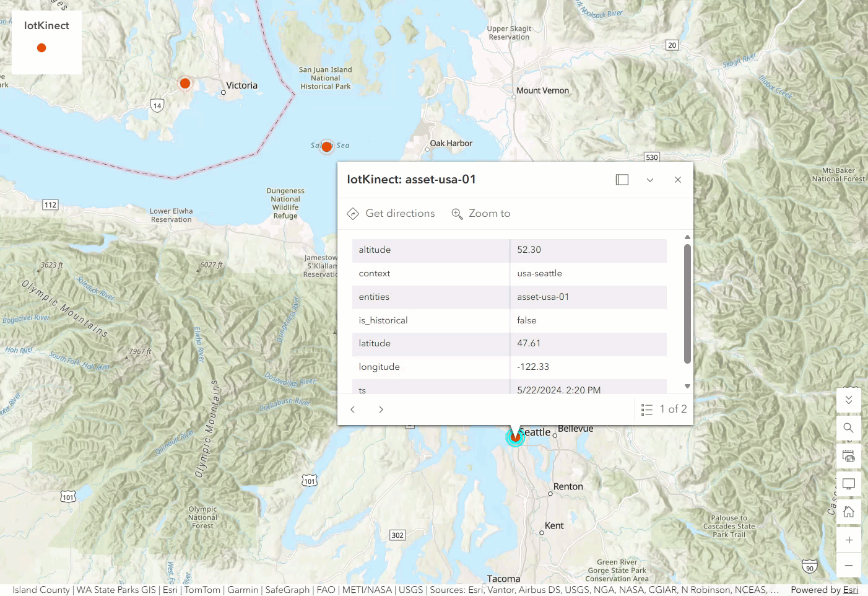Click the Bellevue city label
868x596 pixels.
click(575, 429)
